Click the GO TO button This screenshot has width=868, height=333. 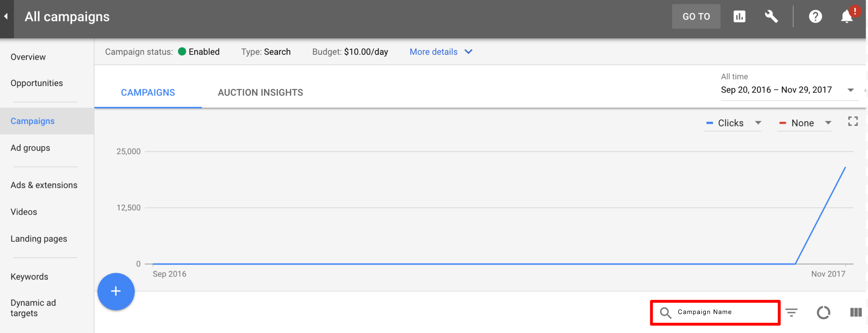pos(696,17)
